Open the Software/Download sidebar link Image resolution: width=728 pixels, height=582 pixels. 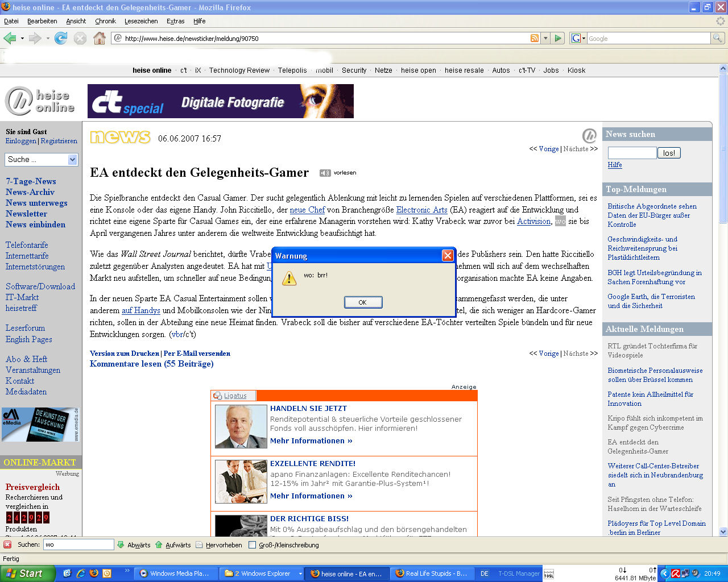pos(40,286)
